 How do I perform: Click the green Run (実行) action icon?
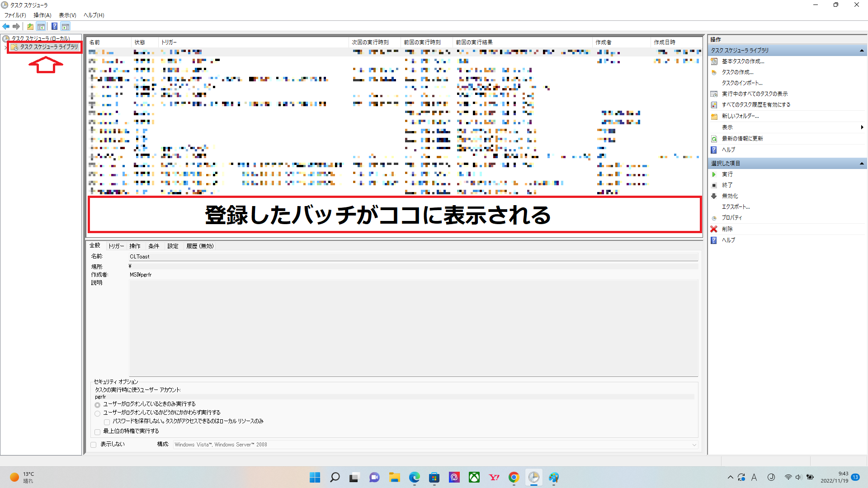714,174
